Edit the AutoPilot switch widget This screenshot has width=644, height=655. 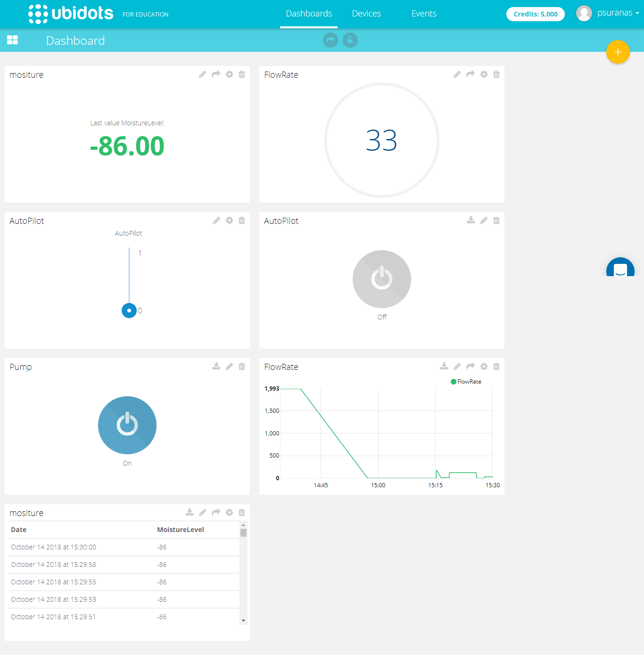tap(484, 221)
